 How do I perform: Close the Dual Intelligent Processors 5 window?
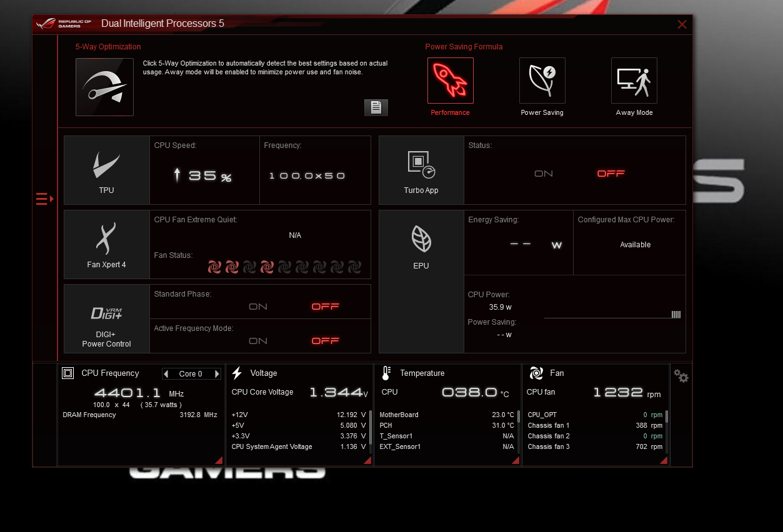pyautogui.click(x=682, y=24)
